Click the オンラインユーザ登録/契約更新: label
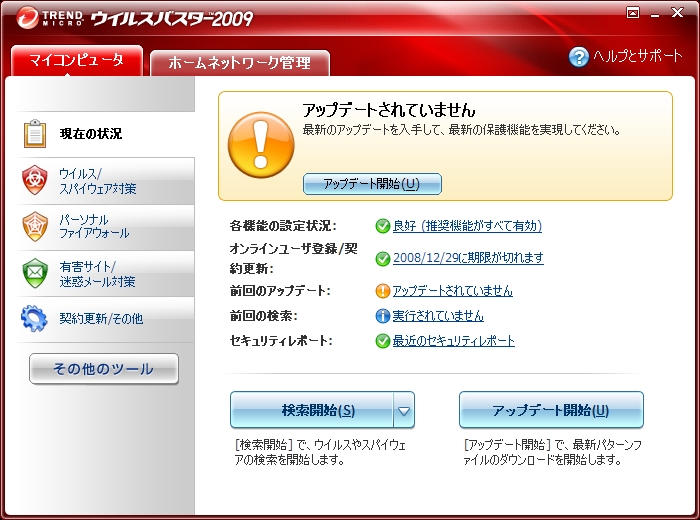The width and height of the screenshot is (700, 520). [x=294, y=258]
